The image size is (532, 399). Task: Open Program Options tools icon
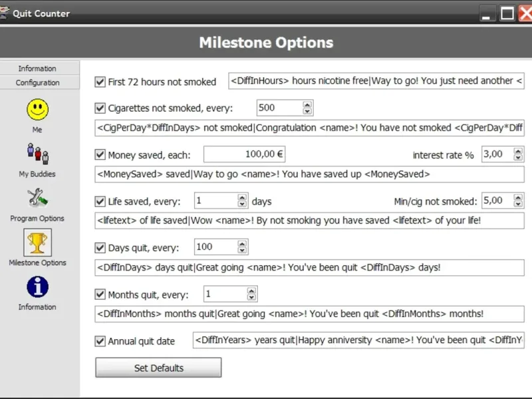coord(37,198)
